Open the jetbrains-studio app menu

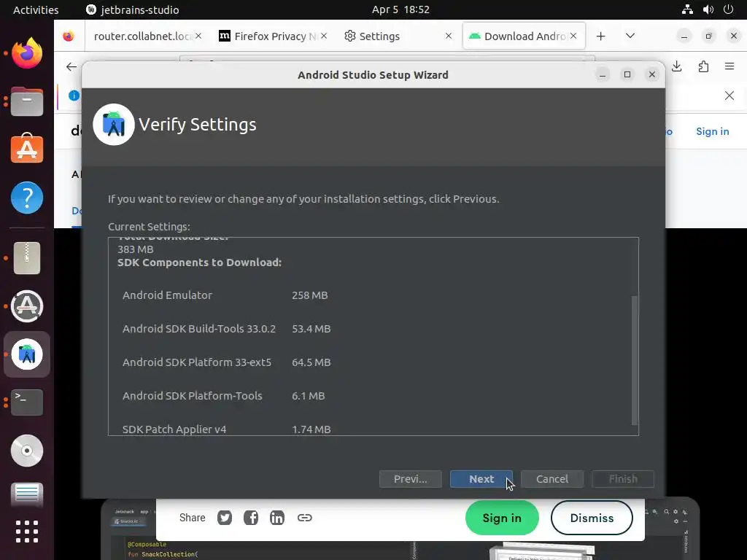133,9
